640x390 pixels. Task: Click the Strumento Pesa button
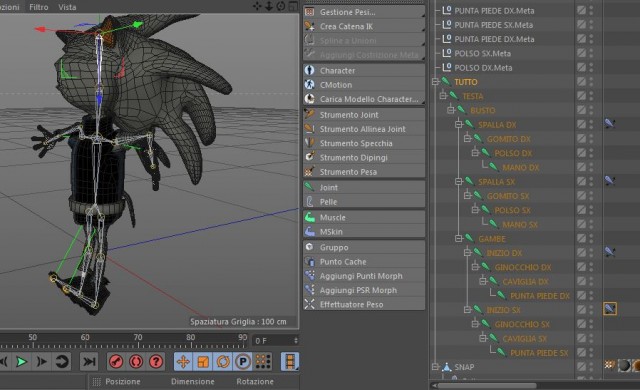[364, 172]
